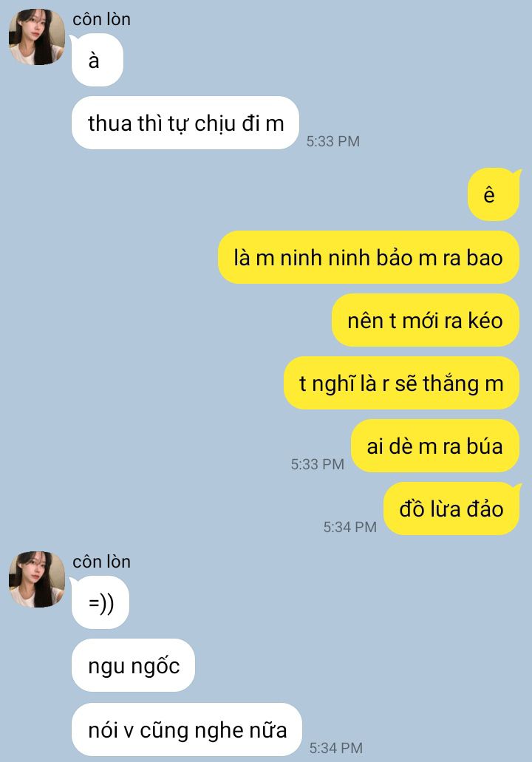Select the sender name above 'à' bubble
The width and height of the screenshot is (532, 762).
coord(101,19)
